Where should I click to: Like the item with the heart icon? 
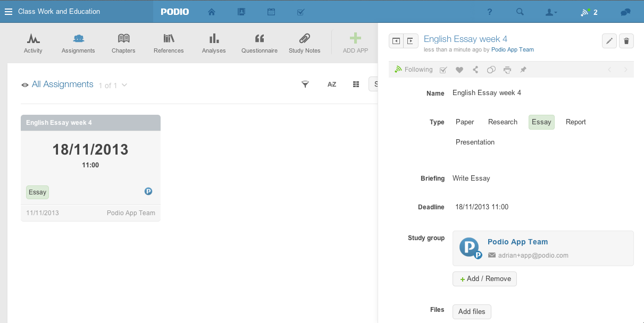coord(459,70)
